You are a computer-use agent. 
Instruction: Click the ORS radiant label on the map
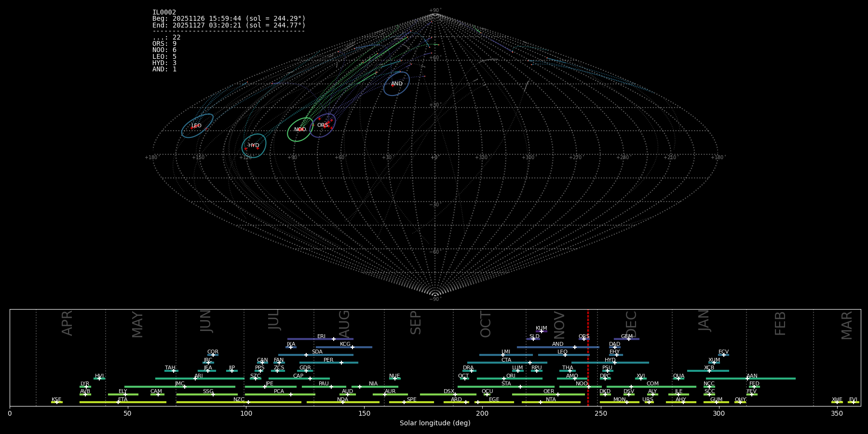click(322, 125)
